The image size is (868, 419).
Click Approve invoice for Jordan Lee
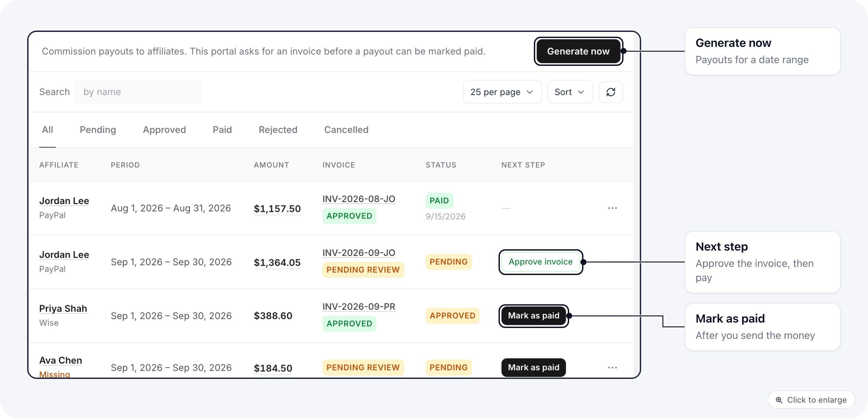coord(541,262)
